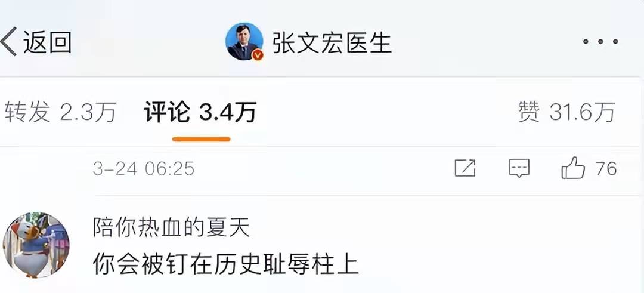Click the orange verified V badge
This screenshot has width=644, height=293.
point(258,55)
